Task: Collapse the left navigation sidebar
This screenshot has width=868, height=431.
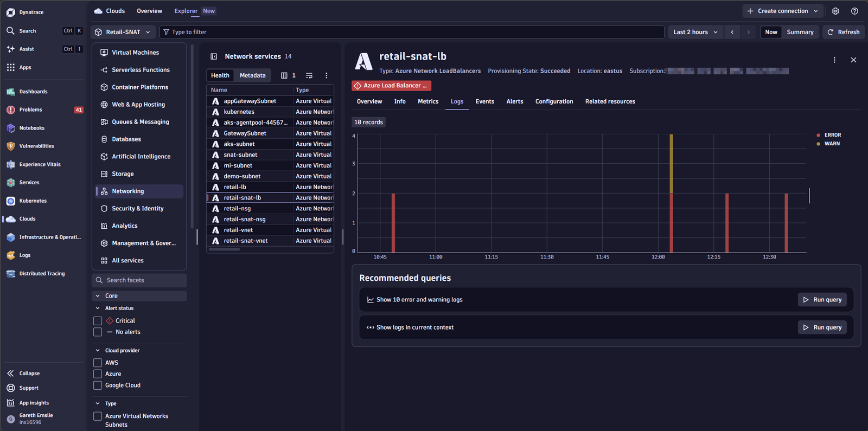Action: coord(23,374)
